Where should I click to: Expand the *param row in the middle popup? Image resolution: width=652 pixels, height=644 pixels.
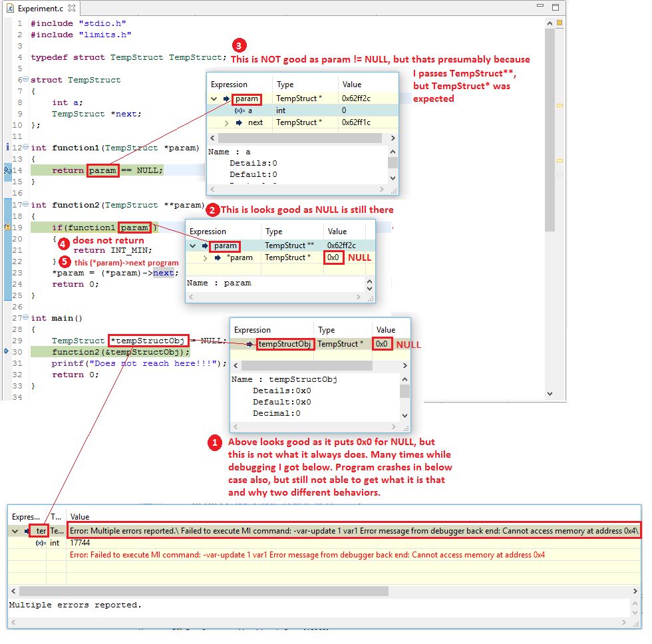tap(205, 258)
